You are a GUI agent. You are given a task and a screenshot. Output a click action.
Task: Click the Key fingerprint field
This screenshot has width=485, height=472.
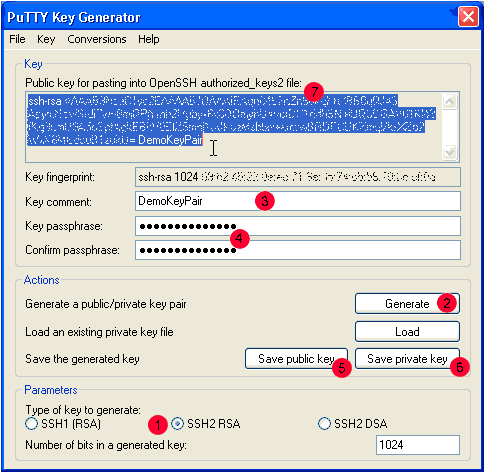click(x=298, y=177)
